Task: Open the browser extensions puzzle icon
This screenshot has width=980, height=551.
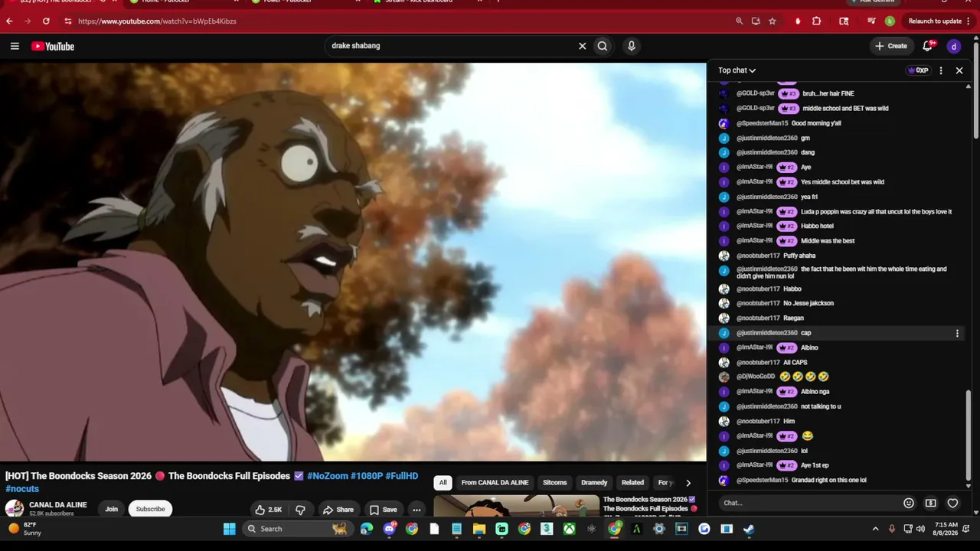Action: point(817,21)
